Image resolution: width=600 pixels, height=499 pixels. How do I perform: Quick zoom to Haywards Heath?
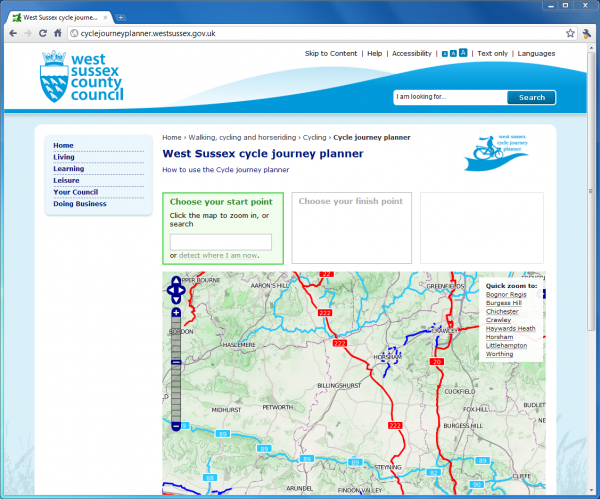510,328
